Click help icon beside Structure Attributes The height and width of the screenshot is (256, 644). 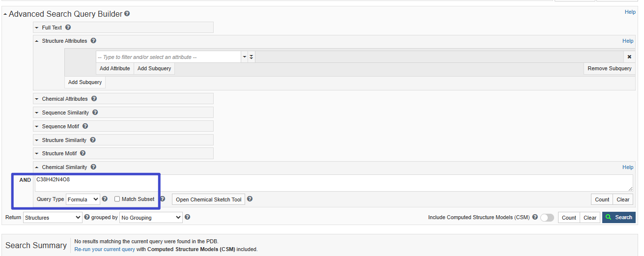[93, 41]
